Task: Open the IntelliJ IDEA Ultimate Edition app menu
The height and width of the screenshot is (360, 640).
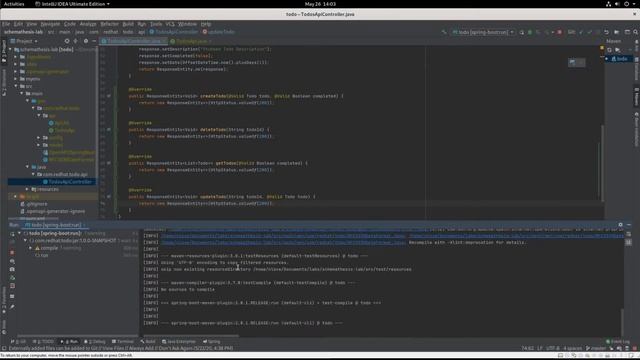Action: (73, 4)
